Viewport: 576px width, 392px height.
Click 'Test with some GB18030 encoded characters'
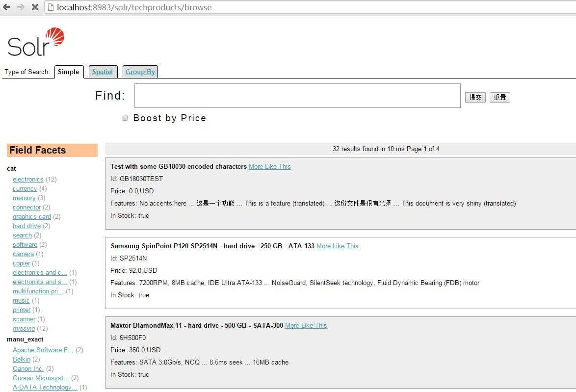(179, 166)
